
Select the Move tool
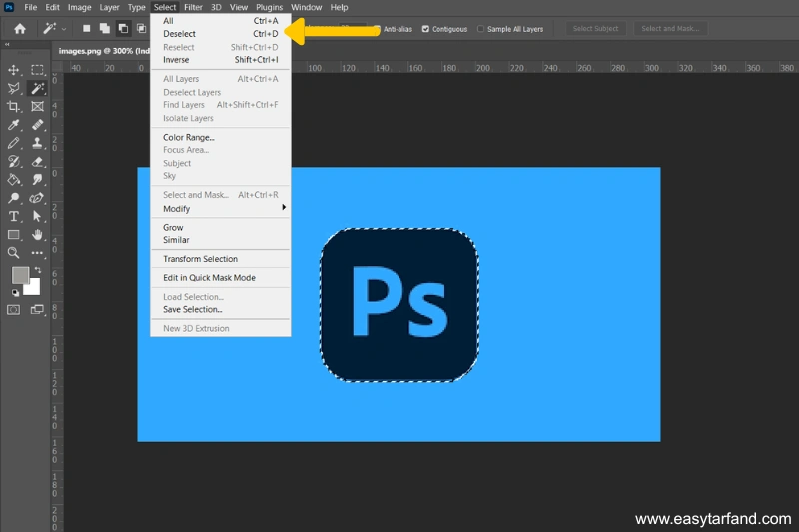coord(14,70)
